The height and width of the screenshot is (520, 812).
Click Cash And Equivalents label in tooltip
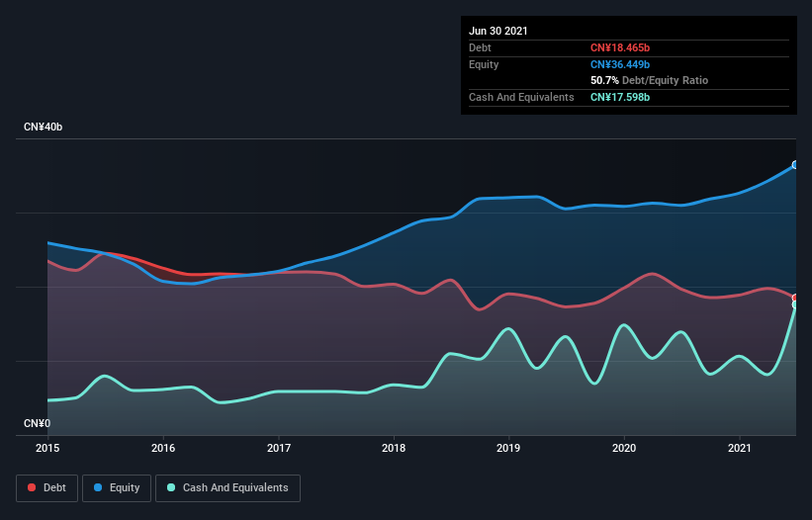pyautogui.click(x=521, y=97)
